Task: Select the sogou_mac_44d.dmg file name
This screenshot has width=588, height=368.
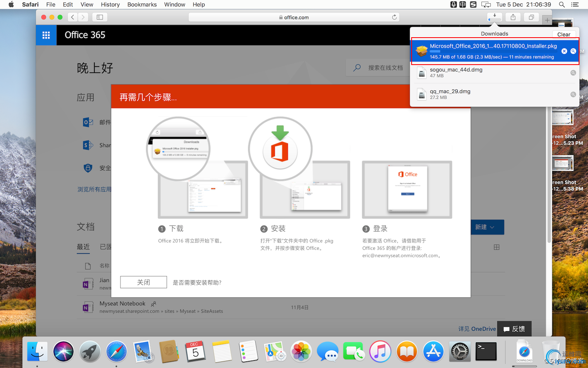Action: point(456,70)
